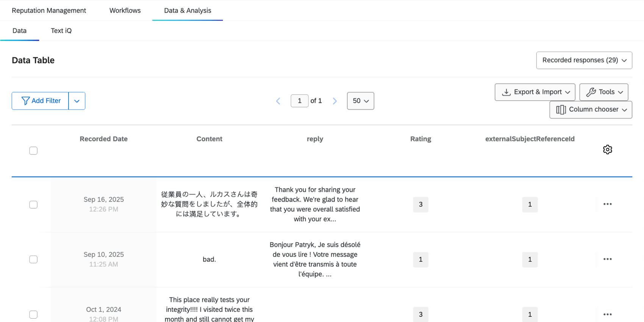Click rating 3 in Oct 1 row

coord(420,314)
